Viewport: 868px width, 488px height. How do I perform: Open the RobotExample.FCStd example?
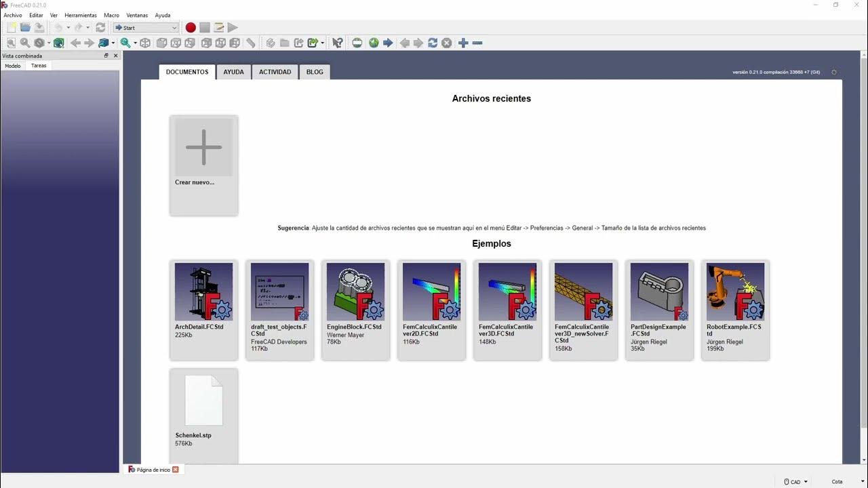[735, 309]
